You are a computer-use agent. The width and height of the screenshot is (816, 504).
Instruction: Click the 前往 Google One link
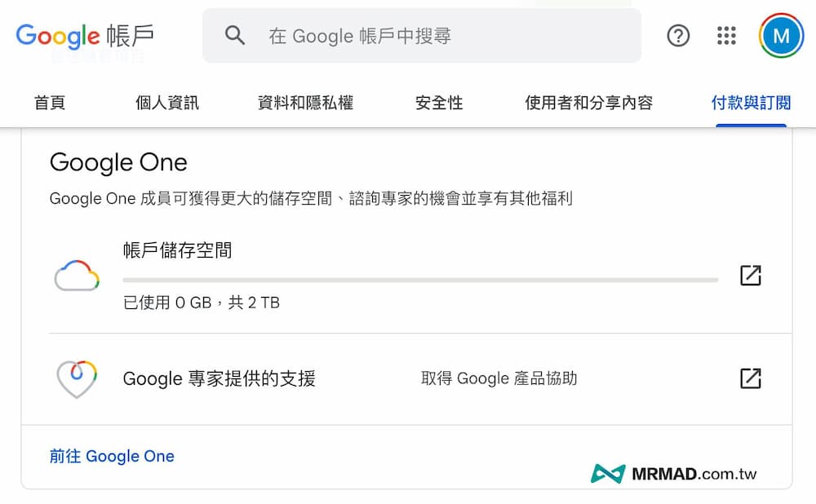point(112,457)
